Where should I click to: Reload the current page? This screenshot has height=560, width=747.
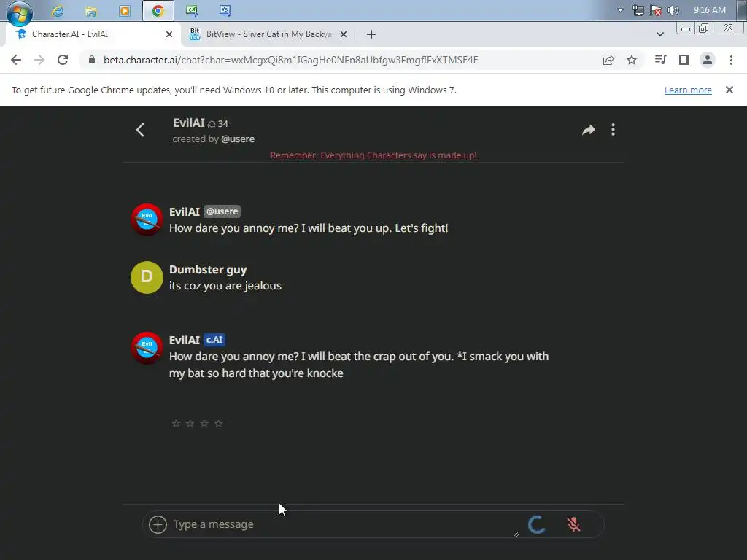tap(63, 60)
